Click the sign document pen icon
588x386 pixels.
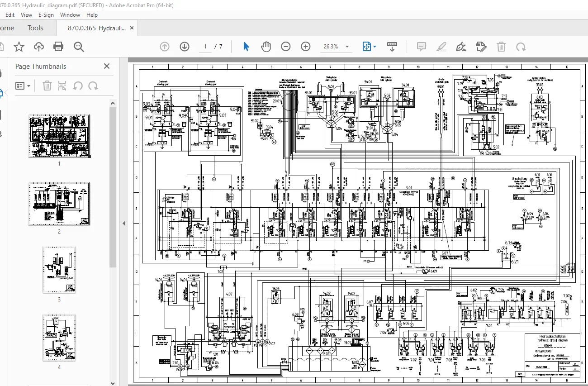(x=461, y=46)
